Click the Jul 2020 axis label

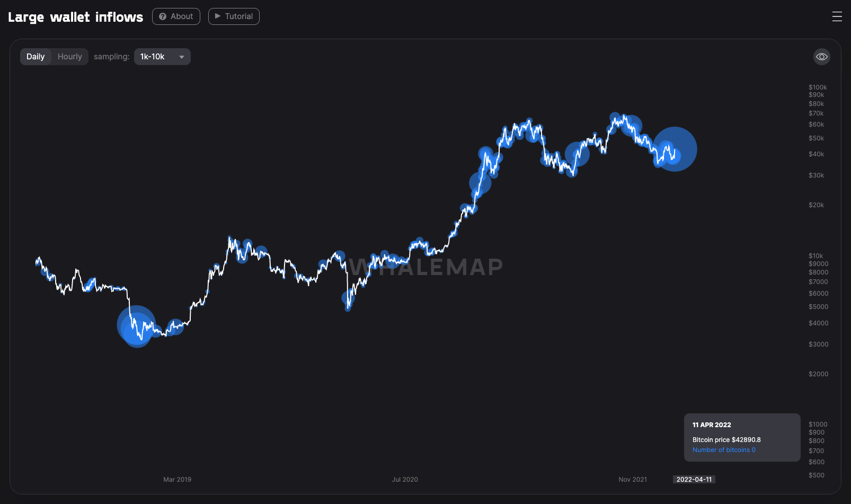point(405,479)
